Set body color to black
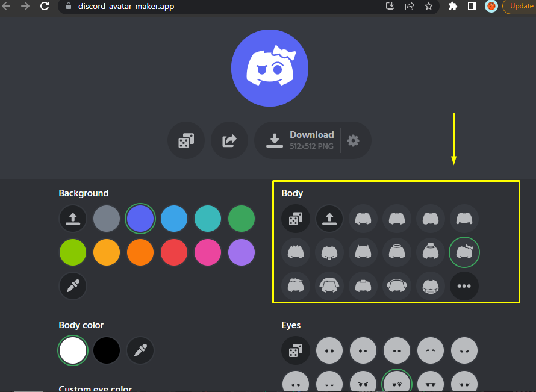Image resolution: width=536 pixels, height=392 pixels. [107, 350]
